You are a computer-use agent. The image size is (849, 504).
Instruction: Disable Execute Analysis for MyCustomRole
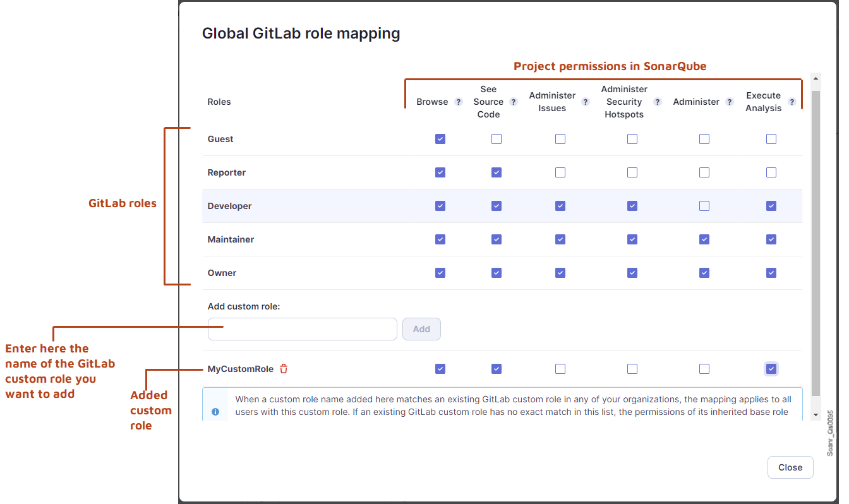click(x=771, y=368)
